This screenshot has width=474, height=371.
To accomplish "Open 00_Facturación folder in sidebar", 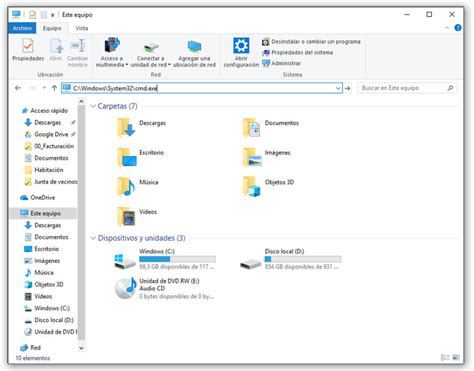I will click(50, 146).
